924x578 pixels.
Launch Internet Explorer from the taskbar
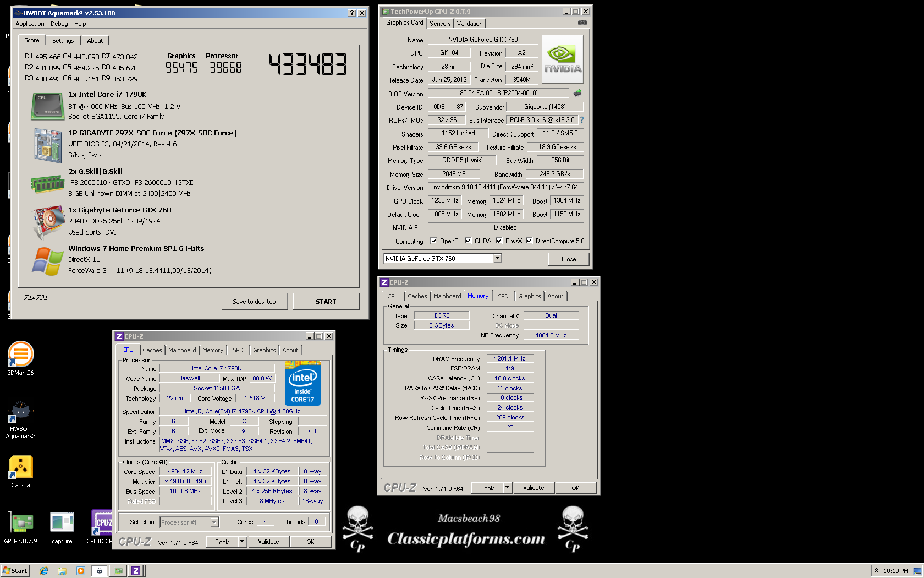tap(44, 571)
